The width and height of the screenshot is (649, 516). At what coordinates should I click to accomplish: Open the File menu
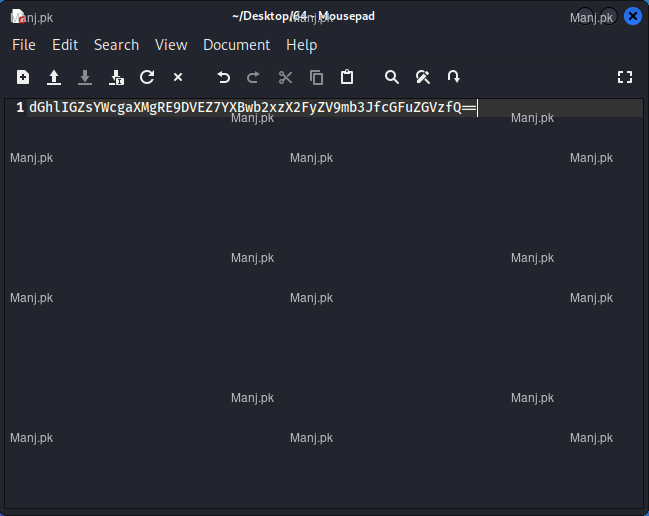tap(24, 45)
